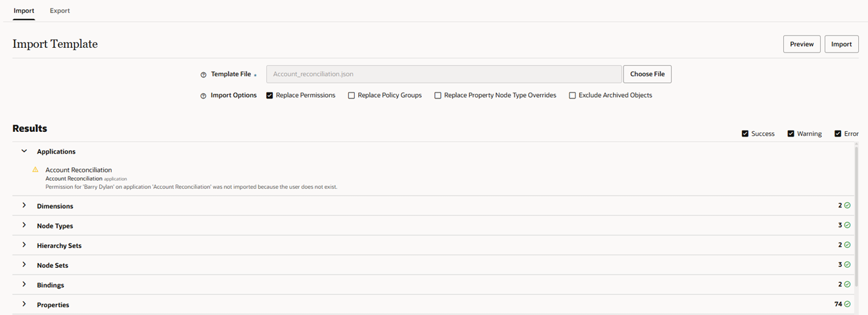Image resolution: width=868 pixels, height=315 pixels.
Task: Toggle the Warning results filter checkbox
Action: pyautogui.click(x=791, y=133)
